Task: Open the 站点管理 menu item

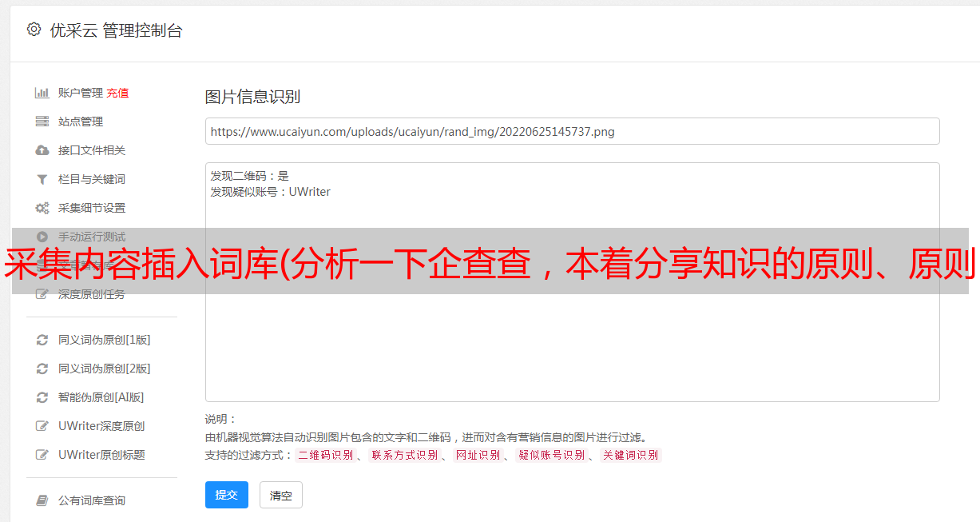Action: point(81,122)
